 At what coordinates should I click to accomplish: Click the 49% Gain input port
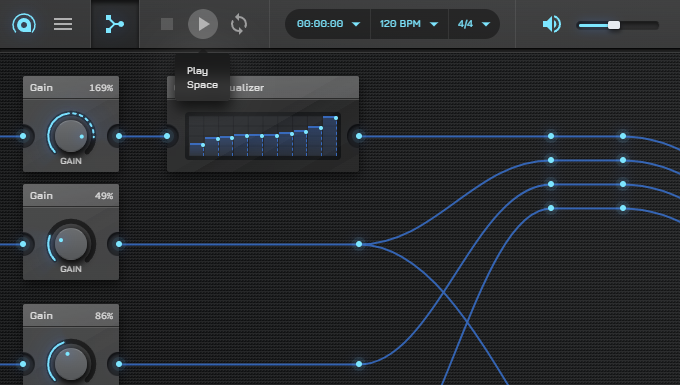[23, 244]
